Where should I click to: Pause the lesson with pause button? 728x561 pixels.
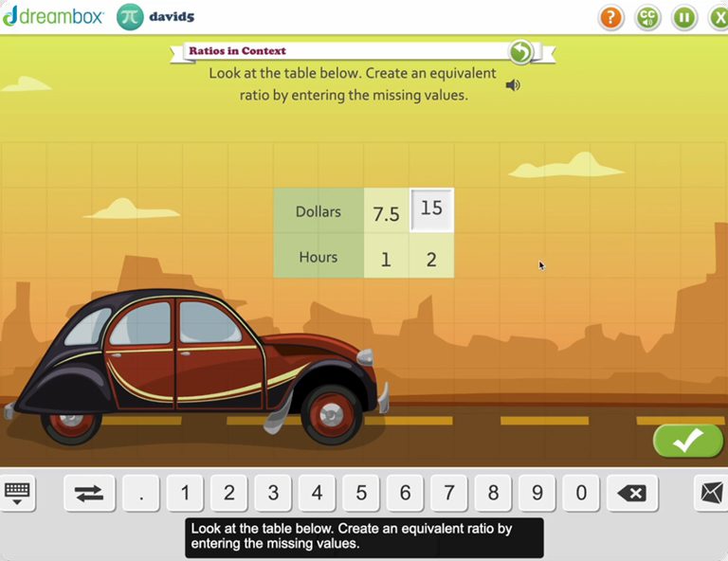pyautogui.click(x=683, y=17)
